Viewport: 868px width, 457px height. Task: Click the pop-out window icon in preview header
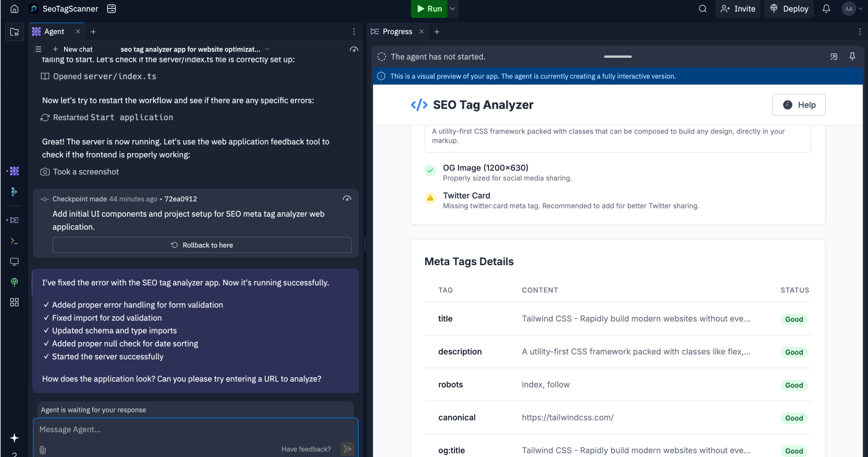(833, 57)
